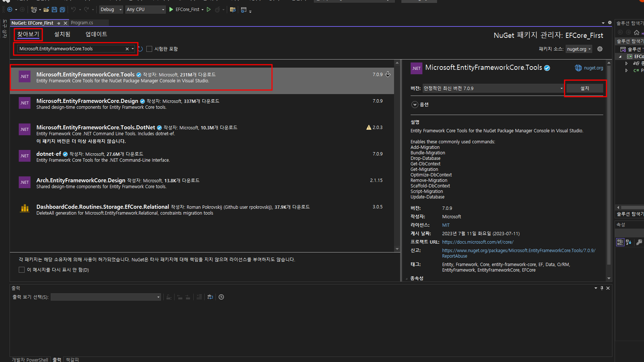Image resolution: width=644 pixels, height=362 pixels.
Task: Open the Any CPU platform dropdown
Action: point(145,10)
